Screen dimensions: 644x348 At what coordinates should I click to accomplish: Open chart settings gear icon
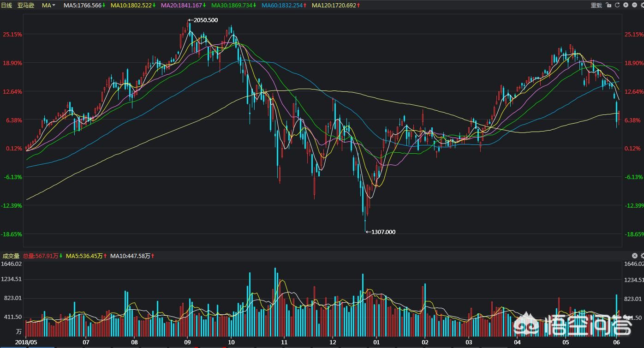(x=642, y=5)
